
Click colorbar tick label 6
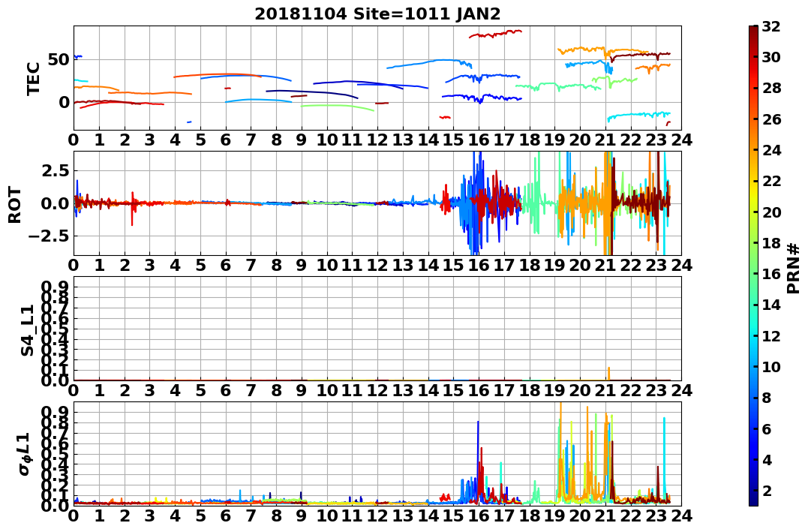click(766, 428)
